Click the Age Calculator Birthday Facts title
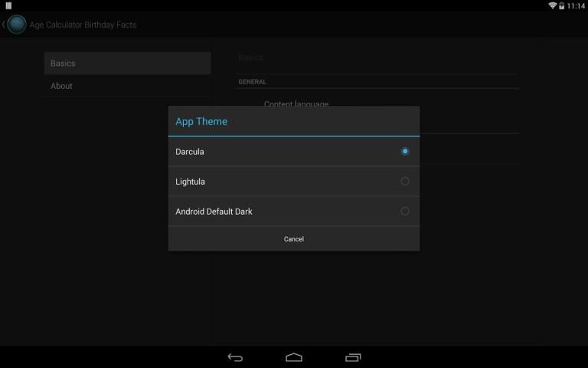This screenshot has height=368, width=588. pos(83,25)
